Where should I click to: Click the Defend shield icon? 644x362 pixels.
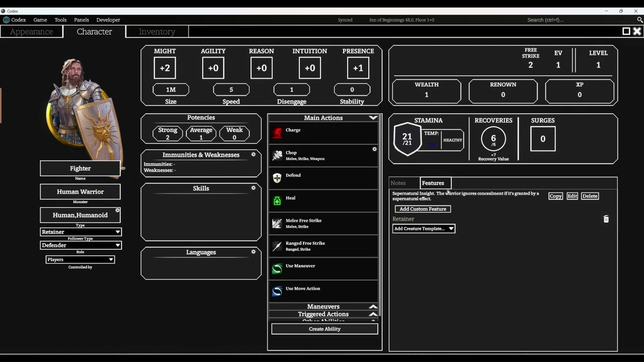click(277, 178)
